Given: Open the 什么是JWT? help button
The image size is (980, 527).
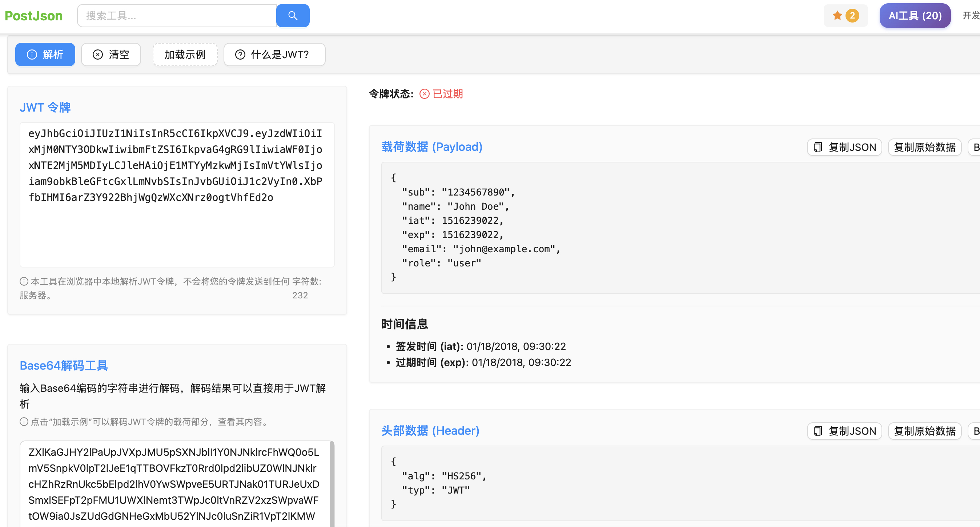Looking at the screenshot, I should pyautogui.click(x=274, y=55).
